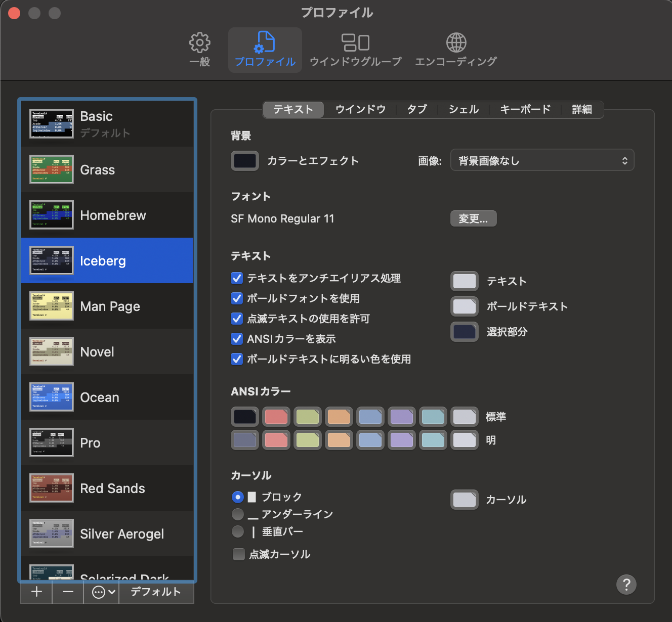Click the SF Mono Regular 11 font label

tap(282, 218)
